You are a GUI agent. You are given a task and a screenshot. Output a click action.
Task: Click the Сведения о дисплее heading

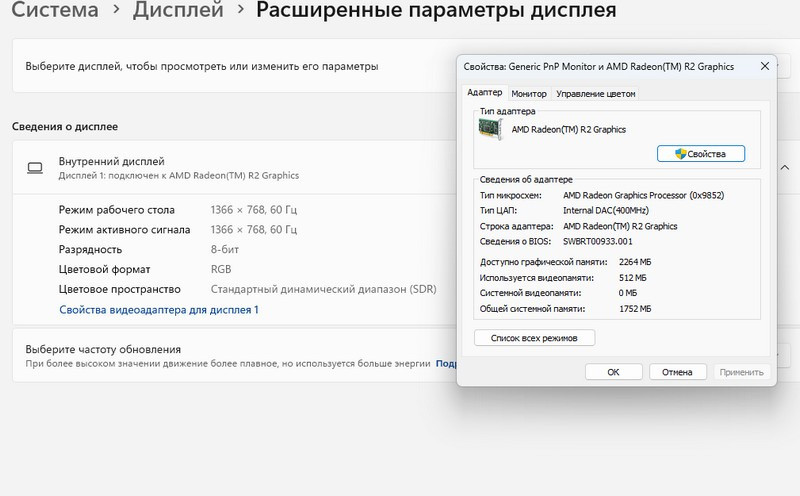[x=65, y=127]
